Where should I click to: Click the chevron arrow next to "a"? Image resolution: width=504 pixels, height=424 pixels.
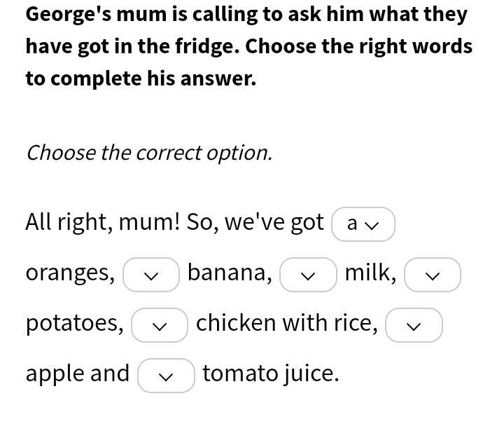372,226
